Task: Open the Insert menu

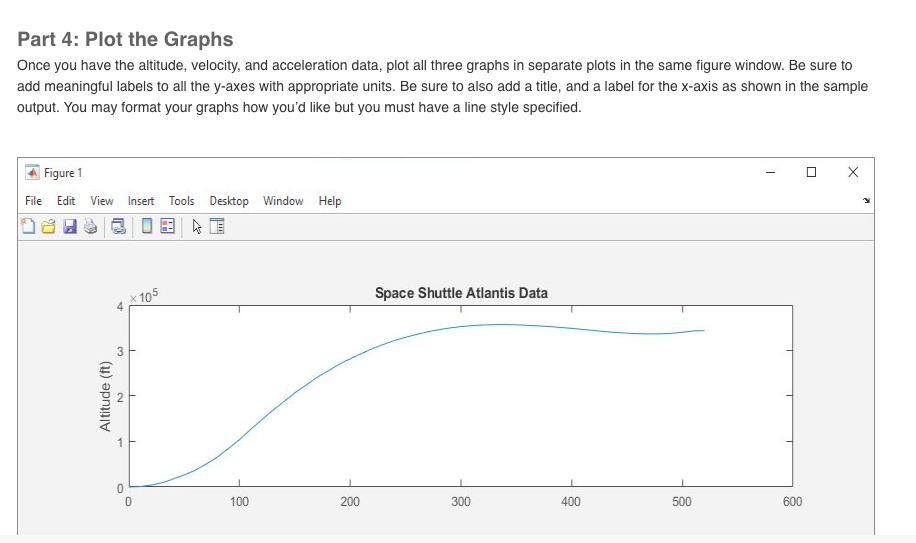Action: point(141,201)
